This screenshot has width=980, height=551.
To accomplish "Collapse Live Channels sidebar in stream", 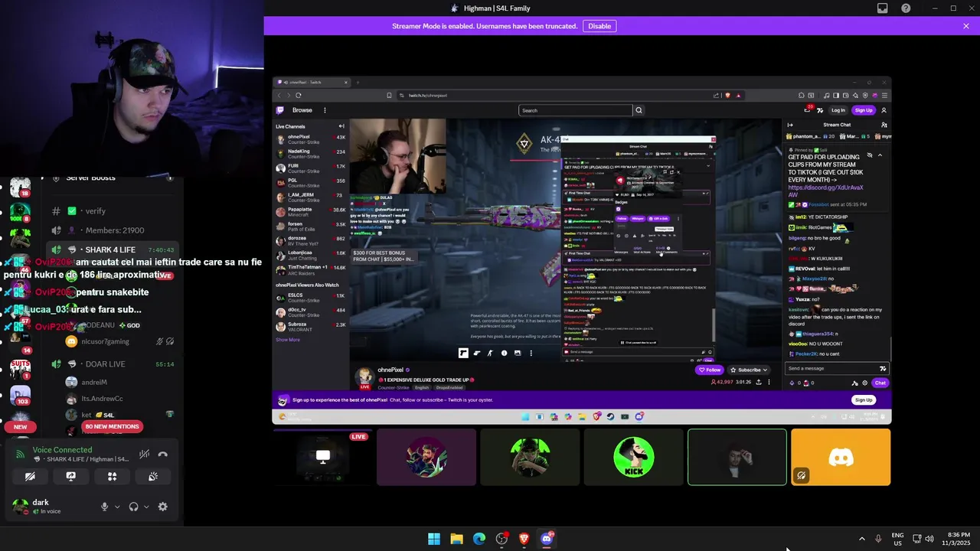I will 341,126.
